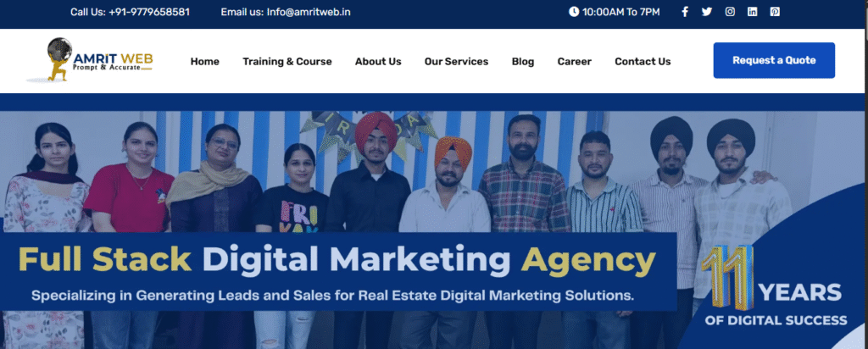Click the Call Us phone number link
This screenshot has width=868, height=349.
point(130,12)
